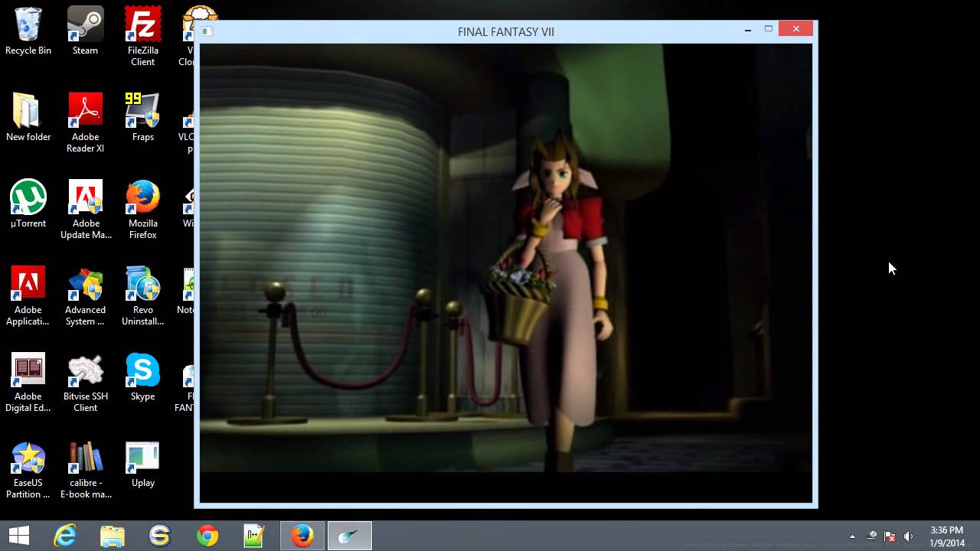Click the device icon left of the Action Center flag
The width and height of the screenshot is (980, 551).
(871, 536)
